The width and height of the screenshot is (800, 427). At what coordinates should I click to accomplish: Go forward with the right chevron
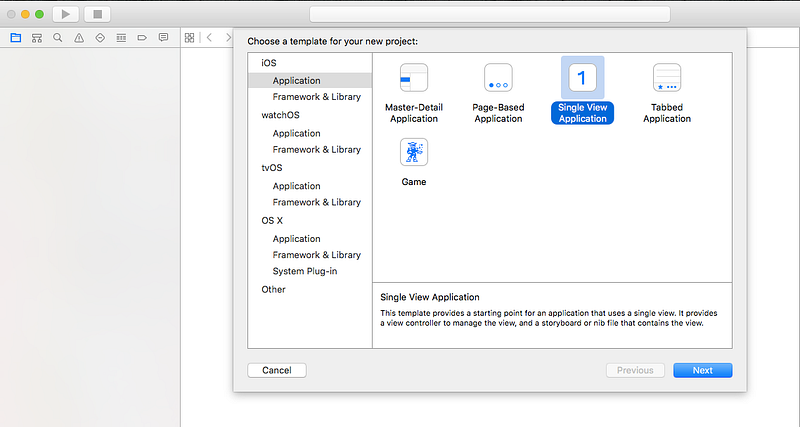click(228, 37)
